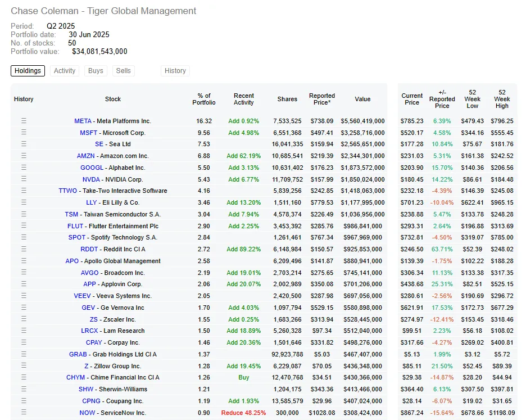Open history icon for ZS row

24,319
